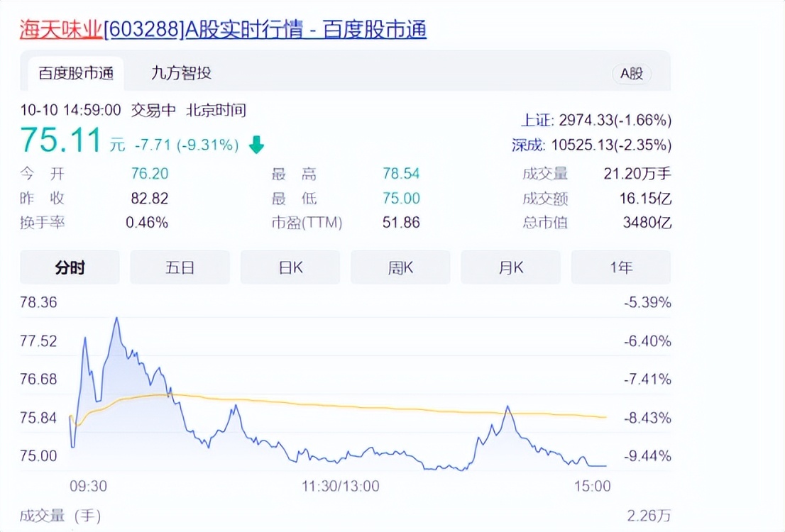785x532 pixels.
Task: Click the A股 market badge
Action: tap(631, 74)
